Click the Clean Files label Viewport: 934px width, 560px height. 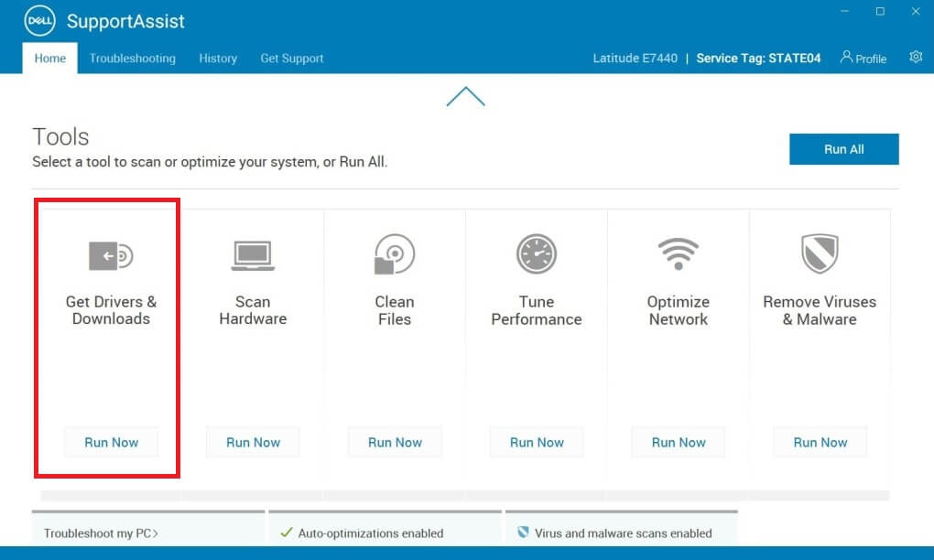(395, 310)
